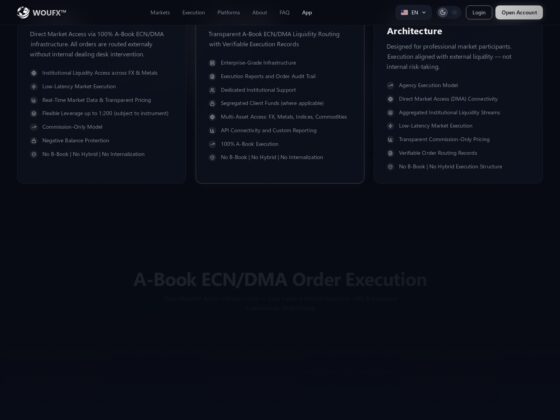Open the Markets menu item
560x420 pixels.
pyautogui.click(x=160, y=12)
